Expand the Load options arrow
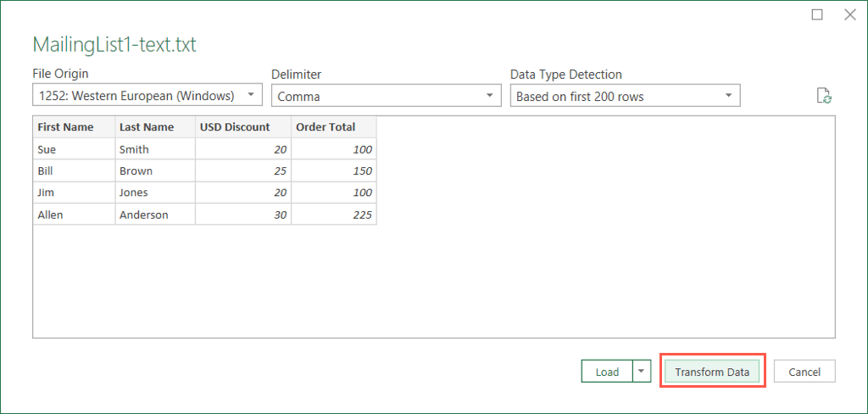 [642, 372]
